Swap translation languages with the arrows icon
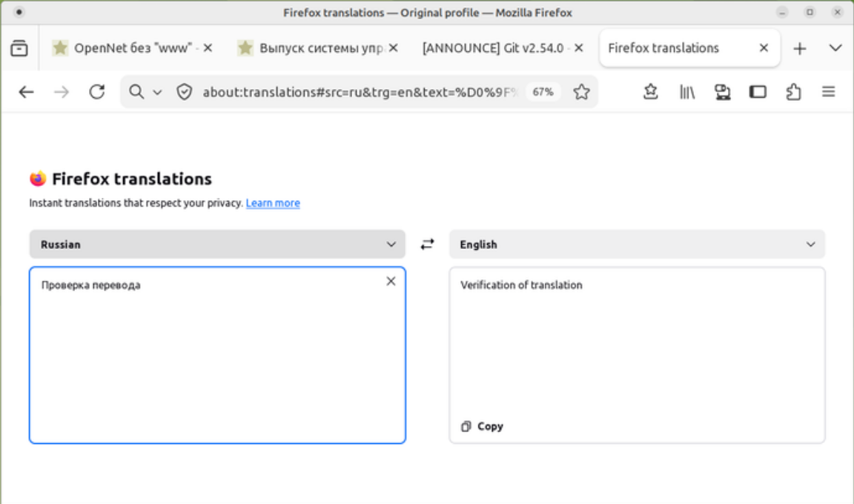854x504 pixels. (427, 244)
